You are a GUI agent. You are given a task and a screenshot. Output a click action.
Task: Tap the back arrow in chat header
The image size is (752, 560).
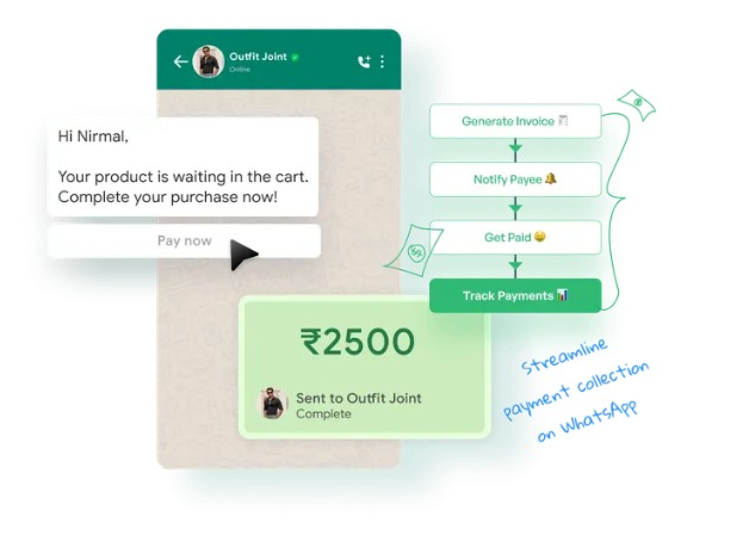(x=181, y=61)
